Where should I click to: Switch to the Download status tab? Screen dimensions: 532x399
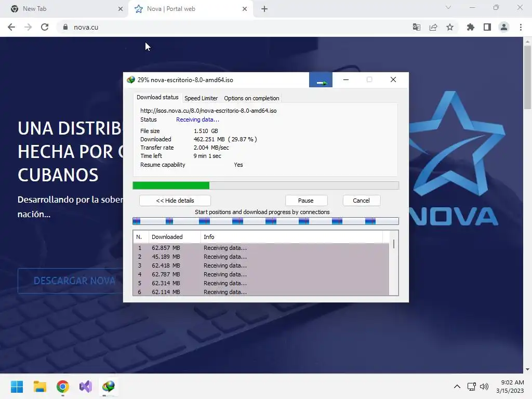(157, 97)
